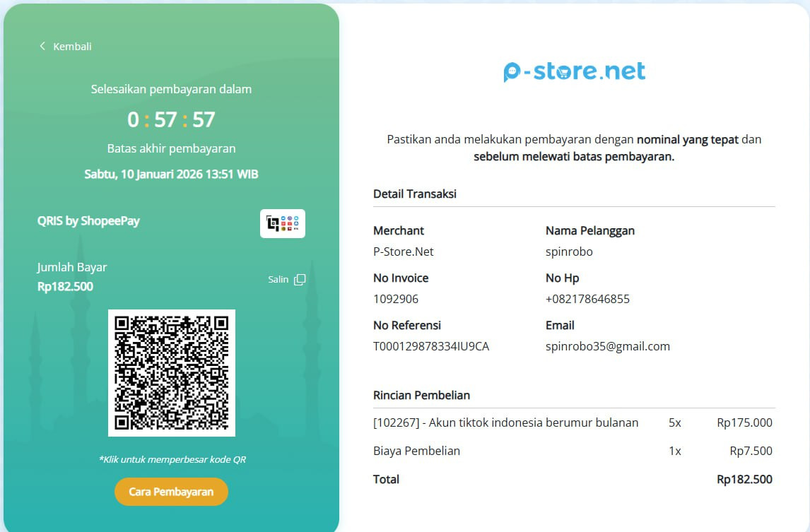Click the QRIS logo badge
The image size is (810, 532).
pos(283,224)
